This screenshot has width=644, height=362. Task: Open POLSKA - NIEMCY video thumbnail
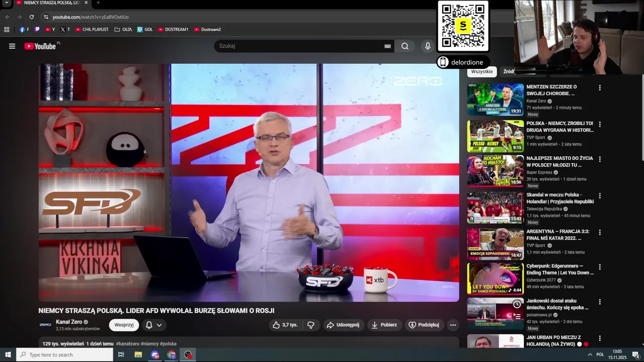pos(496,136)
